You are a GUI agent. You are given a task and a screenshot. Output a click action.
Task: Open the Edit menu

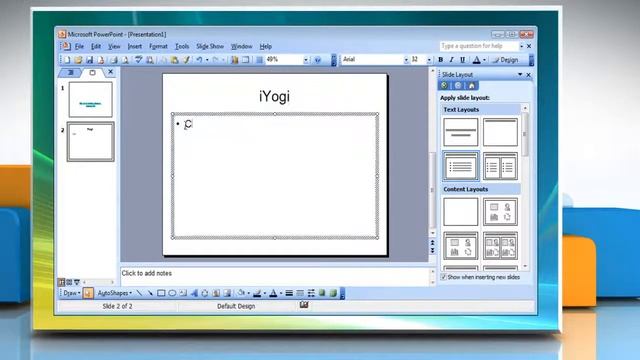point(96,47)
